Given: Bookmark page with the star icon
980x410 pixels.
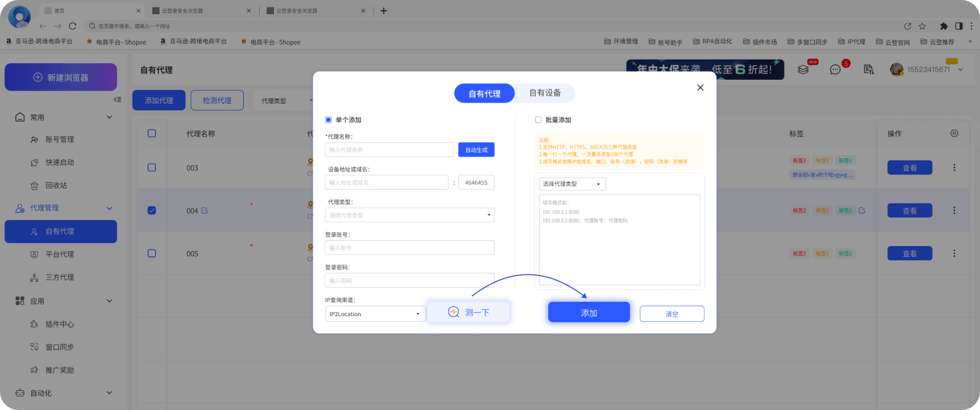Looking at the screenshot, I should pos(922,26).
